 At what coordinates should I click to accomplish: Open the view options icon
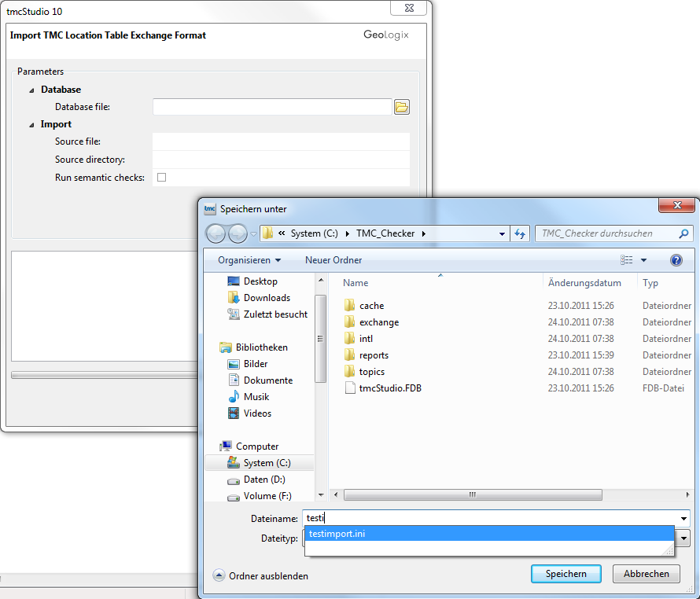click(627, 260)
